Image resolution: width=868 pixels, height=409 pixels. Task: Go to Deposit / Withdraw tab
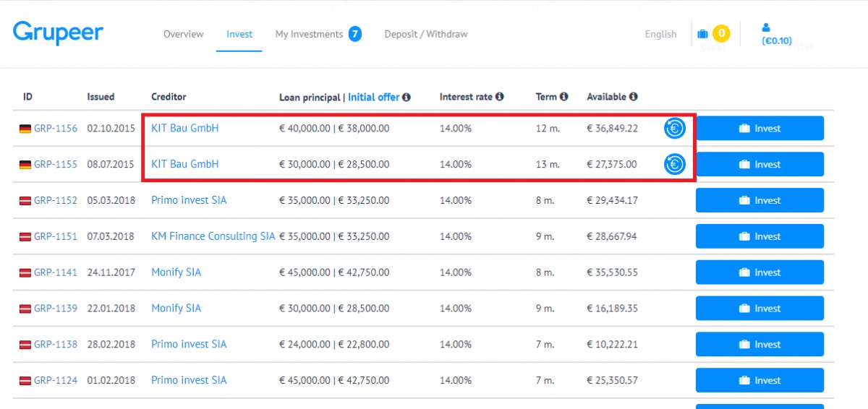click(x=426, y=34)
